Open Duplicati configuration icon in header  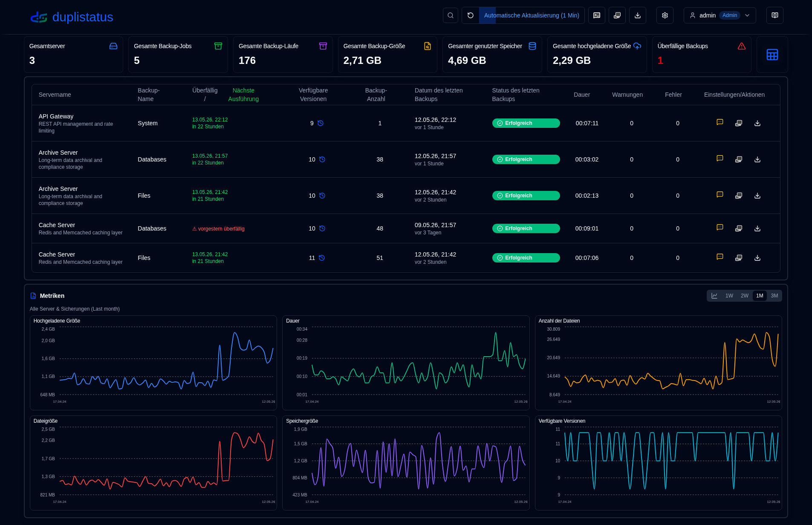[x=617, y=15]
